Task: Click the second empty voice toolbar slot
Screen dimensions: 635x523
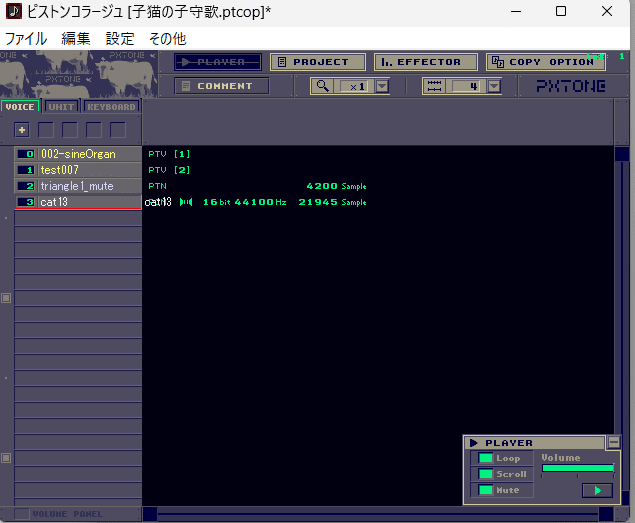Action: pyautogui.click(x=70, y=130)
